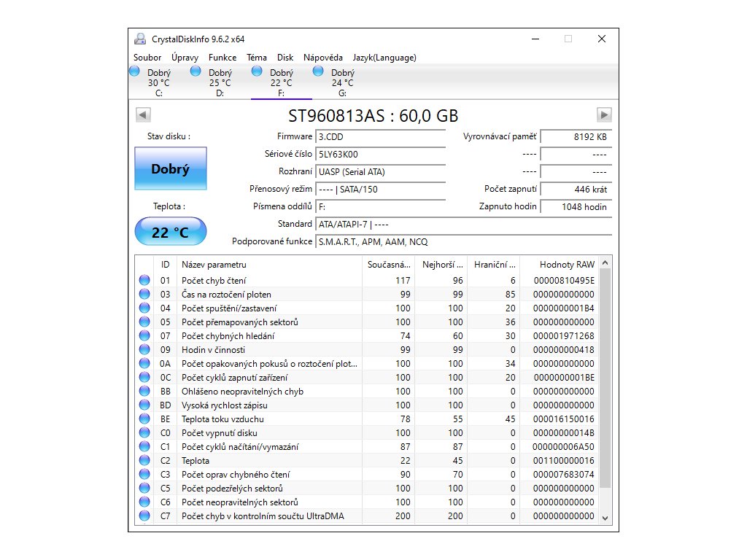
Task: Go to previous disk with left arrow
Action: click(144, 114)
